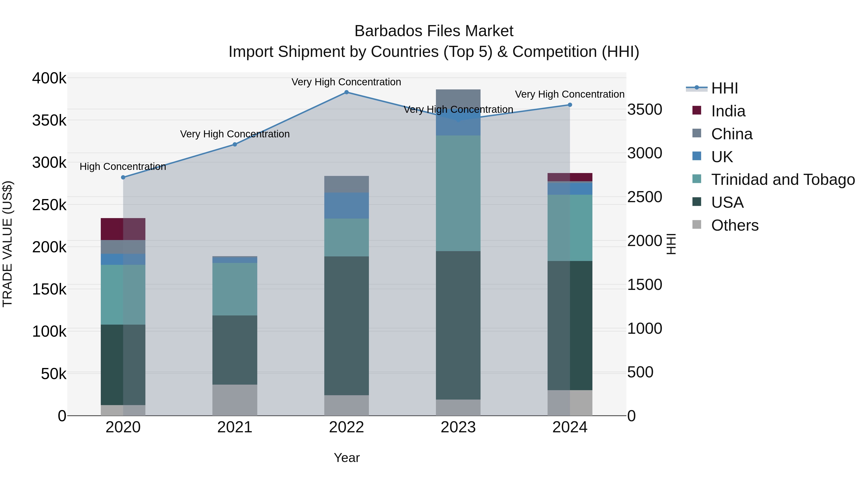Click the HHI line marker icon in legend

pyautogui.click(x=697, y=88)
